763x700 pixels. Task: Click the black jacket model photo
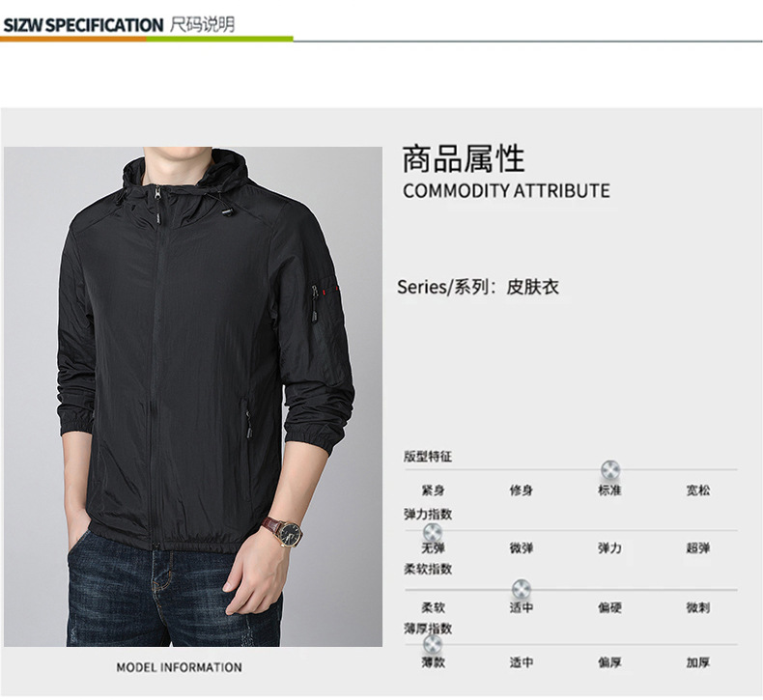193,397
